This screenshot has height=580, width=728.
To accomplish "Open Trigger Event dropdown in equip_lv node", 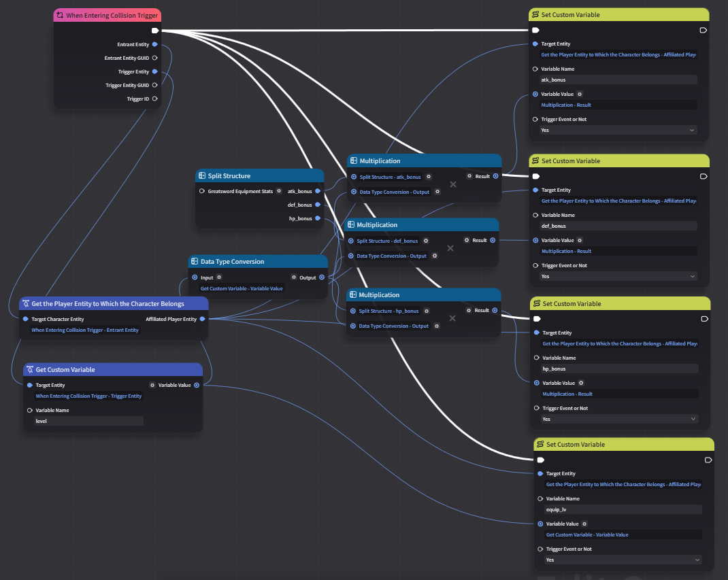I will [623, 560].
